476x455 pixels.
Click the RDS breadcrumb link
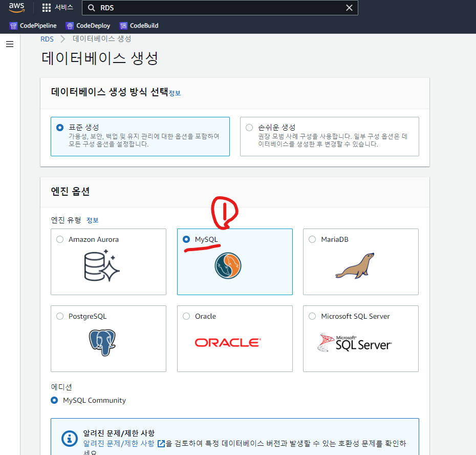tap(47, 39)
